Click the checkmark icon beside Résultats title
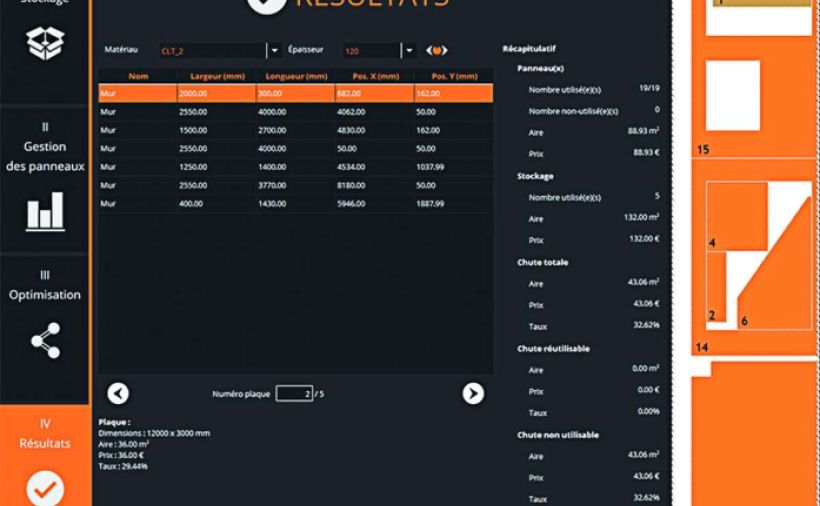Screen dimensions: 820x506 coord(266,5)
